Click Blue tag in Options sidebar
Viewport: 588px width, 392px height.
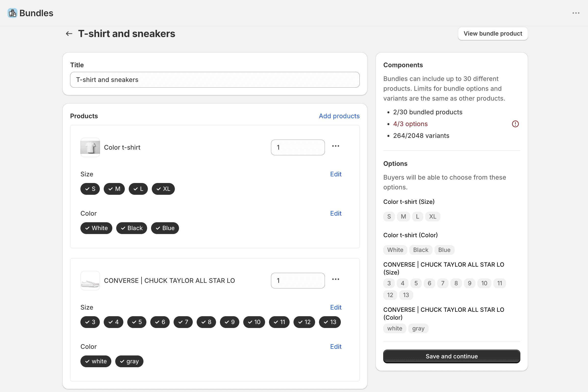click(x=444, y=250)
